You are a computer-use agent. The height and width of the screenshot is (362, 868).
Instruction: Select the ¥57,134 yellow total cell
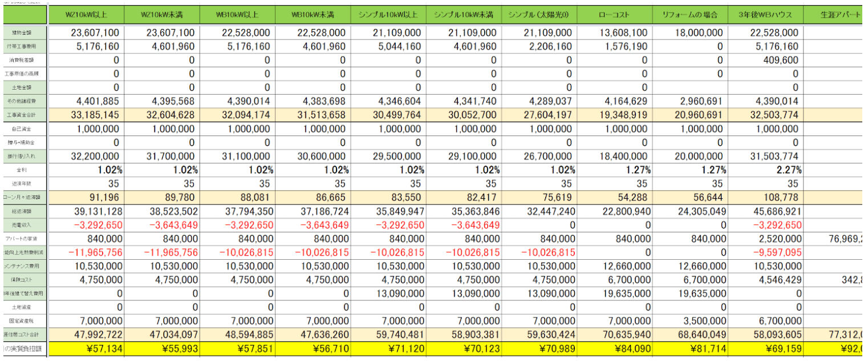point(85,348)
